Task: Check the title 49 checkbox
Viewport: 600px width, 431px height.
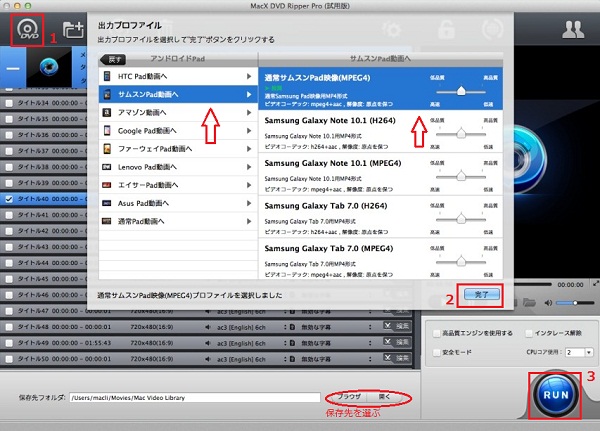Action: [x=9, y=343]
